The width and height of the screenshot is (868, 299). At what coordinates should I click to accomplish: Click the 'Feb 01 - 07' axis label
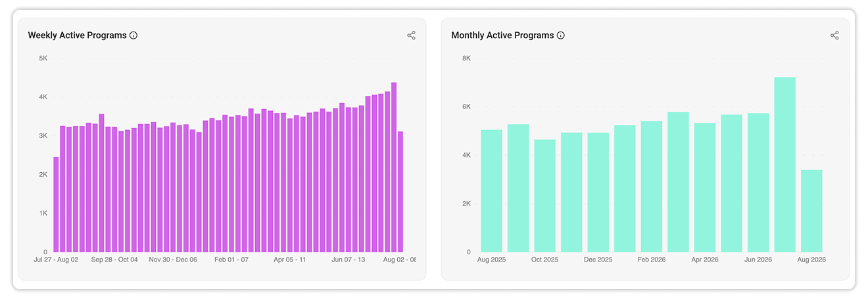click(231, 260)
